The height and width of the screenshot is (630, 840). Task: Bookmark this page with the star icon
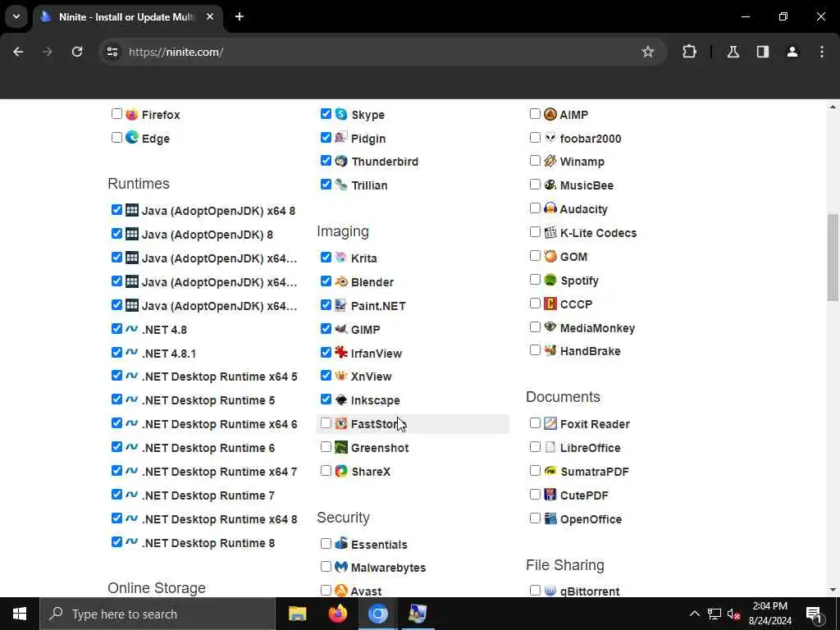click(x=648, y=52)
